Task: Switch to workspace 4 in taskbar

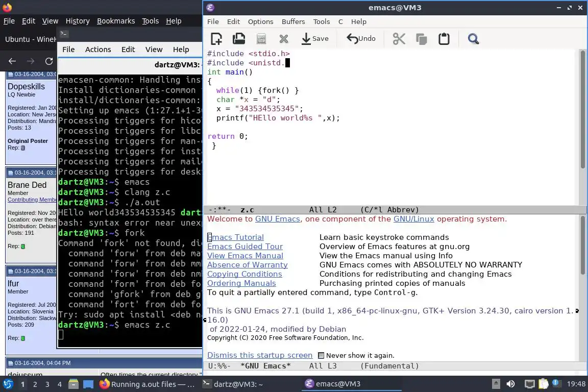Action: coord(60,384)
